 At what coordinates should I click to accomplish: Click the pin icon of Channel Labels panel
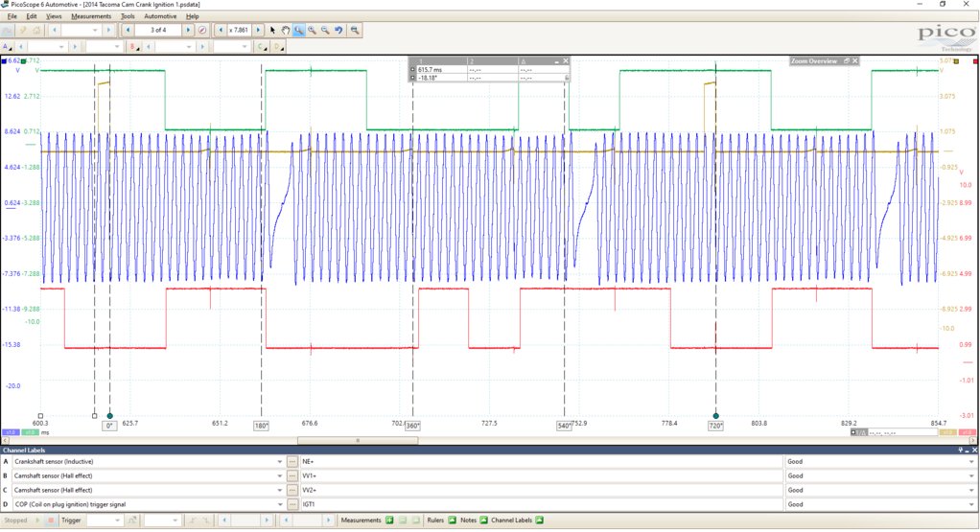click(x=961, y=451)
